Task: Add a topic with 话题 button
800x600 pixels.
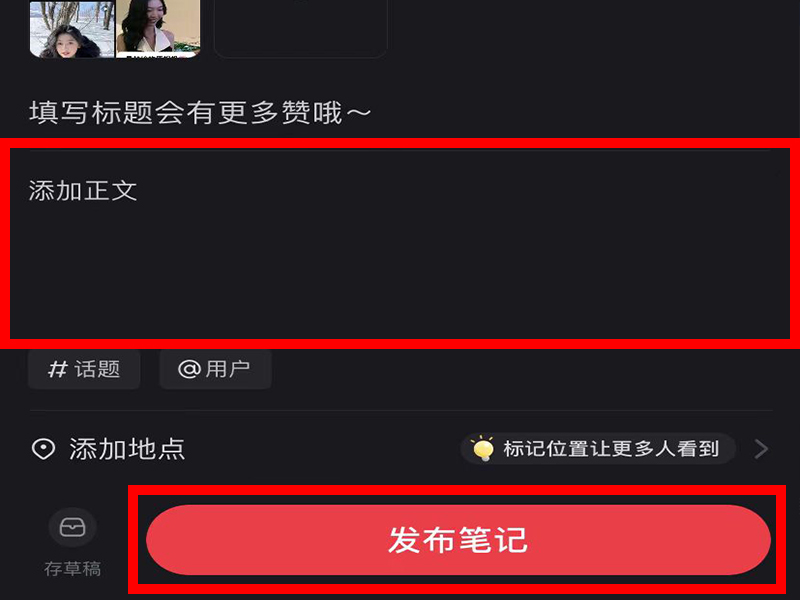Action: (x=84, y=369)
